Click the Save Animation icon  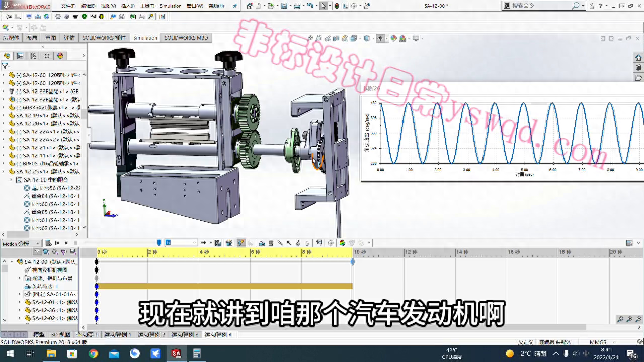point(218,243)
